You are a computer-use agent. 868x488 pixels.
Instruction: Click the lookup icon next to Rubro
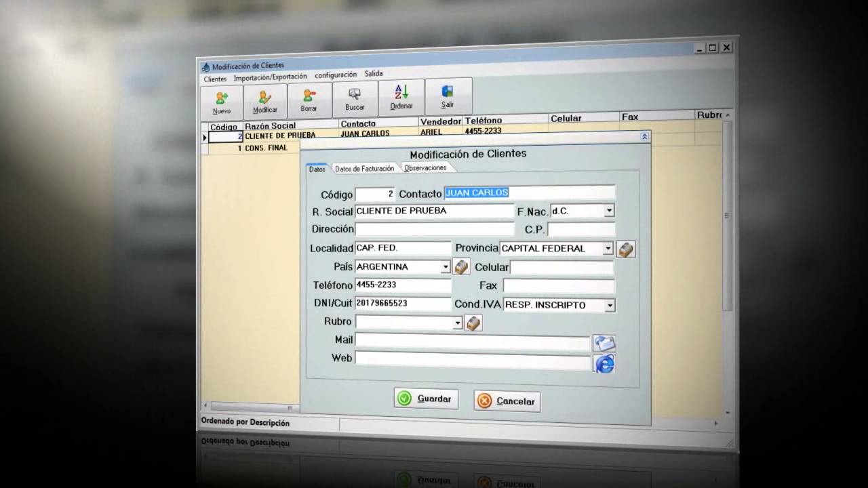pyautogui.click(x=473, y=323)
